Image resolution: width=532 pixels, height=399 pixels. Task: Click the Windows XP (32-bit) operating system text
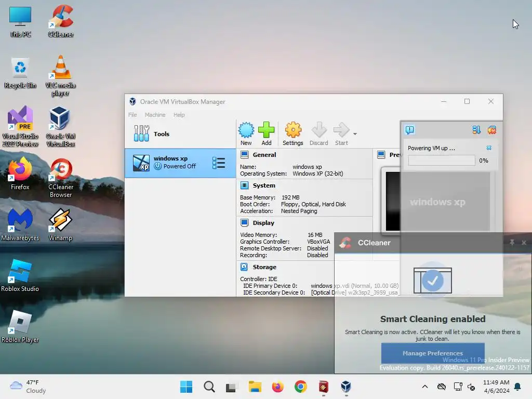(318, 174)
